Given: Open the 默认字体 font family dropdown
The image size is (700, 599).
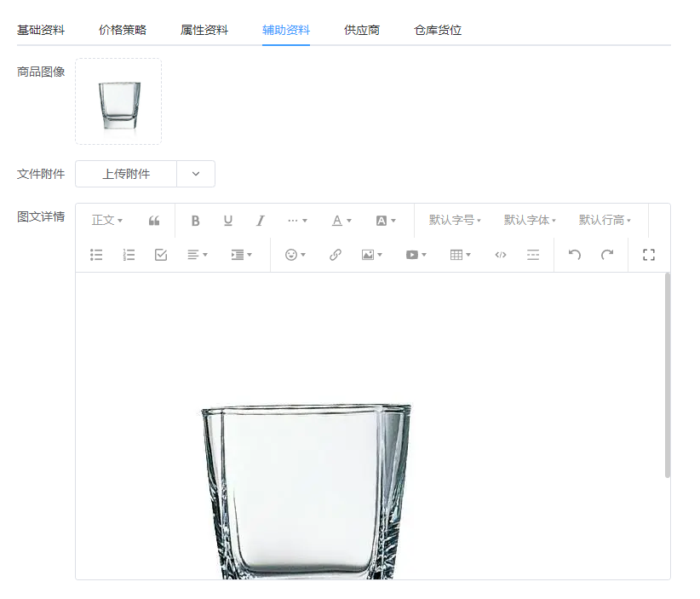Looking at the screenshot, I should [x=530, y=221].
